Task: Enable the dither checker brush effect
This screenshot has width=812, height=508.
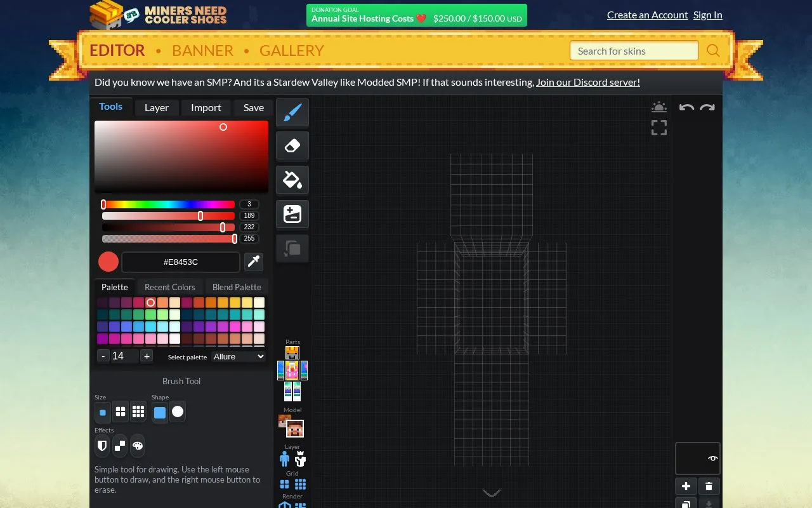Action: (x=120, y=446)
